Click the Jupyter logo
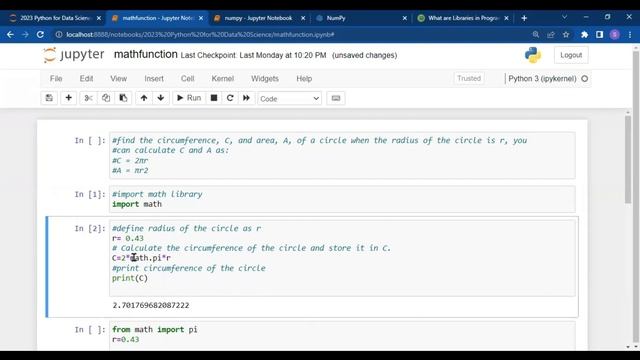 point(73,55)
